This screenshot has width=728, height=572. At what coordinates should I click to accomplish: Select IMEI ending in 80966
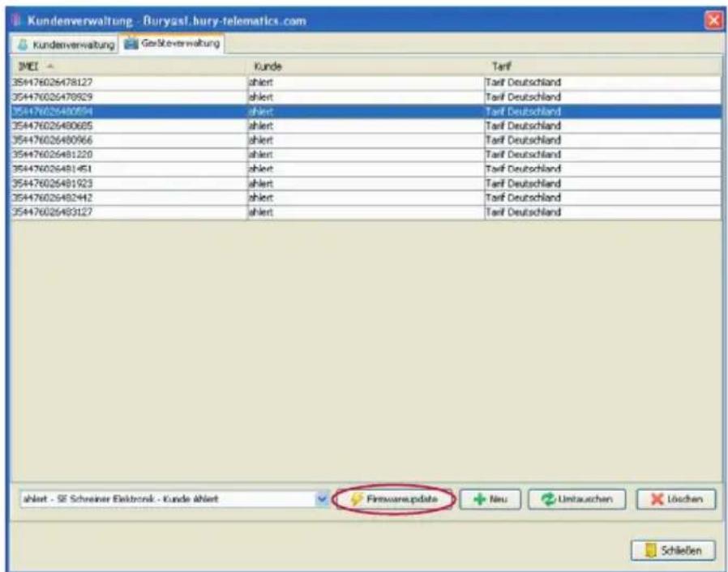[x=52, y=140]
